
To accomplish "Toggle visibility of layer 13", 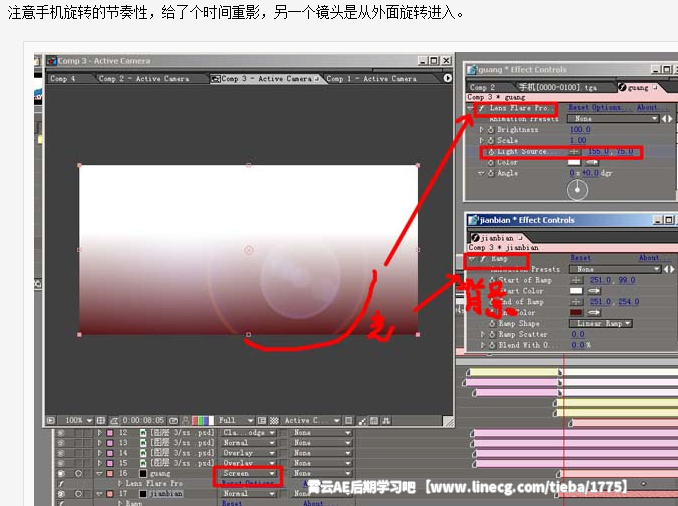I will (x=61, y=443).
